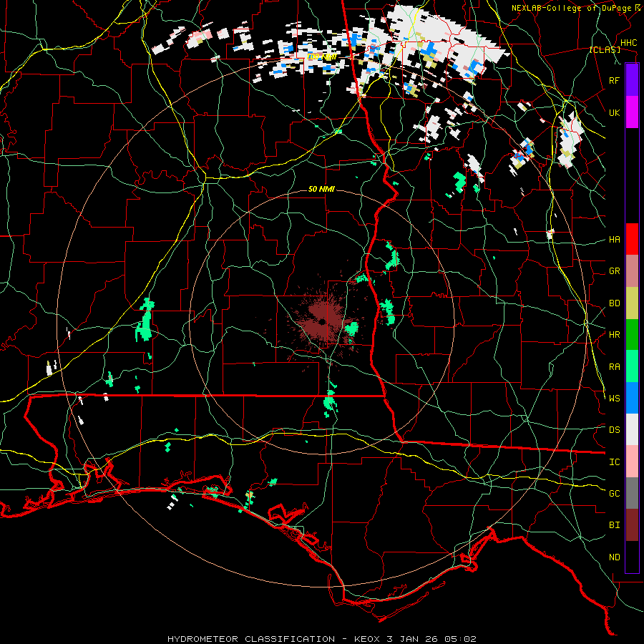Select the IC light pink legend swatch
This screenshot has width=644, height=644.
tap(632, 462)
